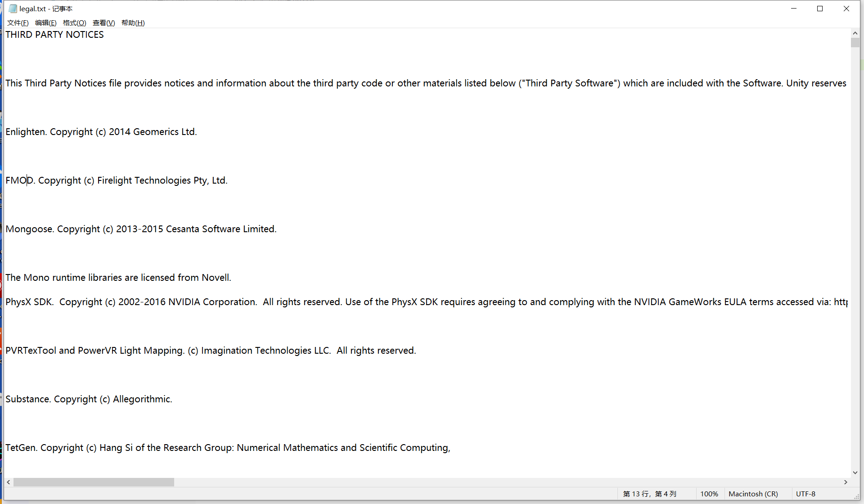This screenshot has height=504, width=864.
Task: Click the 'Mongoose. Copyright (c) 2013-2015 Cesanta' line
Action: pyautogui.click(x=141, y=229)
